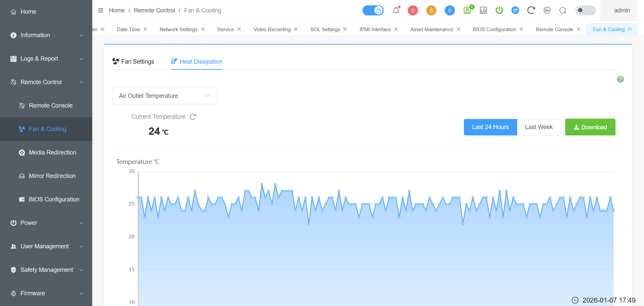The width and height of the screenshot is (644, 306).
Task: Click the red critical alerts badge
Action: pos(413,10)
